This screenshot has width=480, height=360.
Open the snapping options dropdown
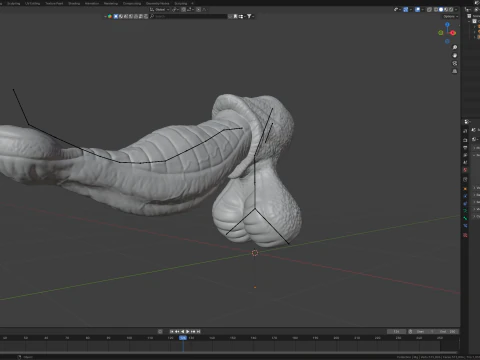190,10
